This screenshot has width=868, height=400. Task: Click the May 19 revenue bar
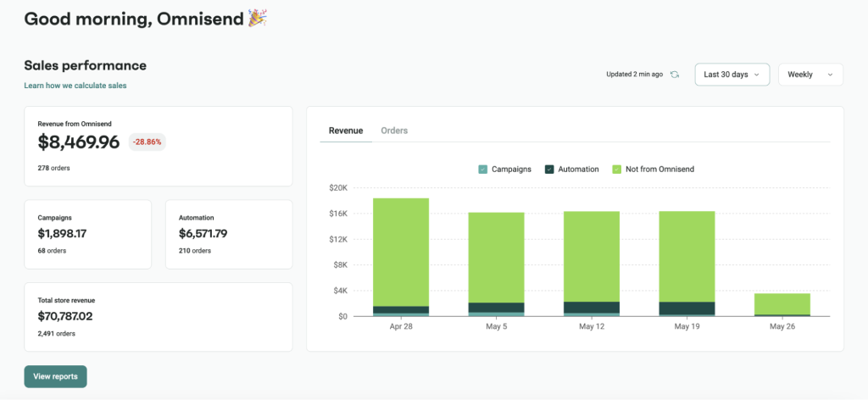pos(687,256)
